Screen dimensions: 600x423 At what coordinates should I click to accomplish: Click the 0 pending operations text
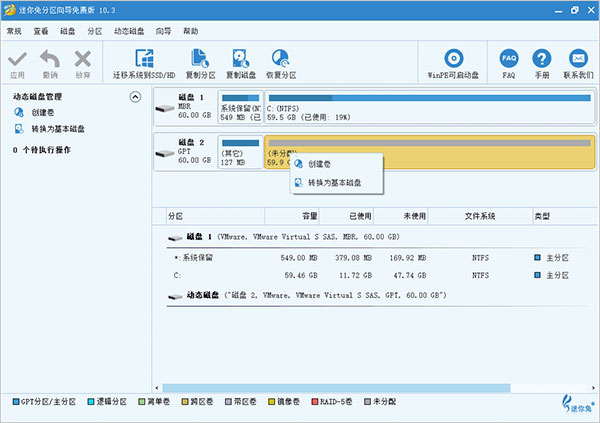[42, 150]
